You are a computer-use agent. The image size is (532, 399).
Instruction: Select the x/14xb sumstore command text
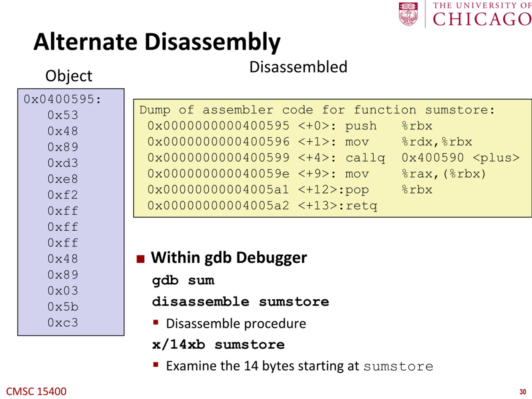click(218, 345)
